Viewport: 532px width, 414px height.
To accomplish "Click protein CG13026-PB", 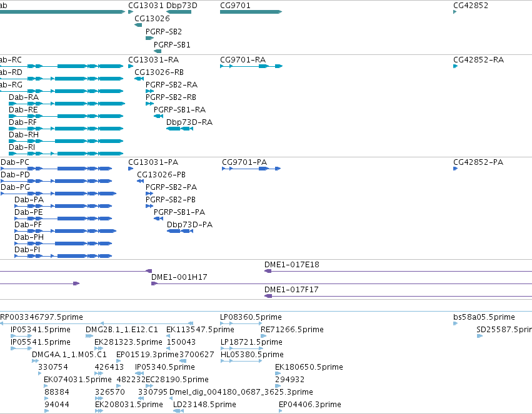I will pyautogui.click(x=161, y=175).
